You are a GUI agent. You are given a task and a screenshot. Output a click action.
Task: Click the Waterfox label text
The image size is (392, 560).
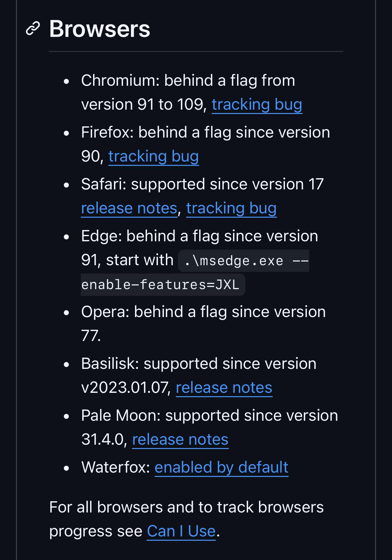(115, 468)
